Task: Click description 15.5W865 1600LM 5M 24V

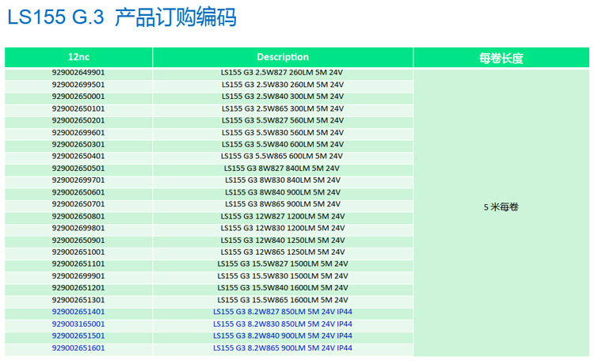Action: (283, 300)
